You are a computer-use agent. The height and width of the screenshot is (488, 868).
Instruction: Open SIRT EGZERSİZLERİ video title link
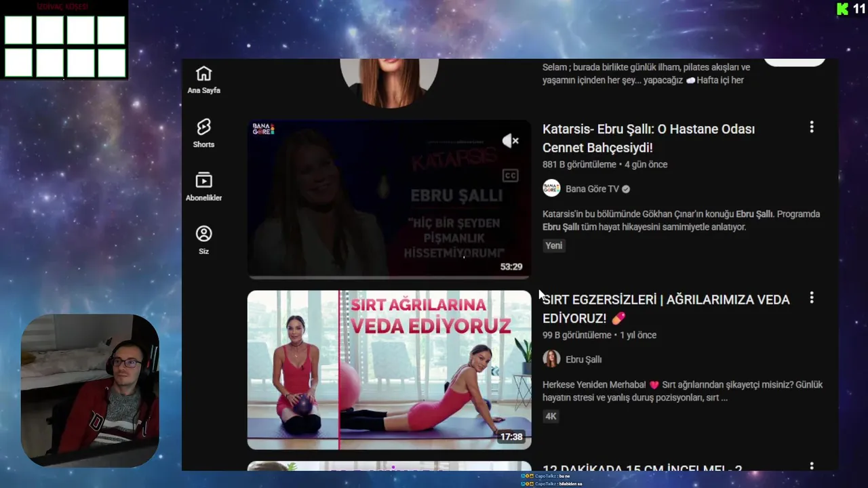[x=666, y=309]
